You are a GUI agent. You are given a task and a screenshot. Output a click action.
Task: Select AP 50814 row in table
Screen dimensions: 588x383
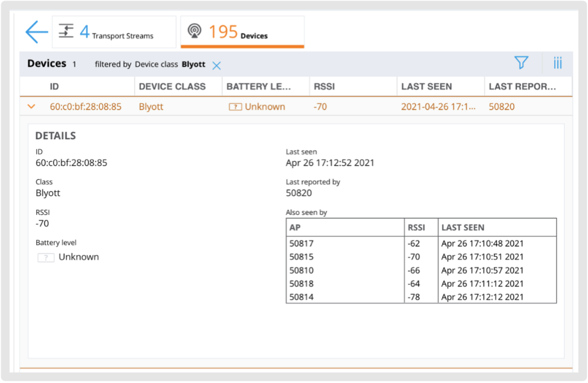[302, 297]
